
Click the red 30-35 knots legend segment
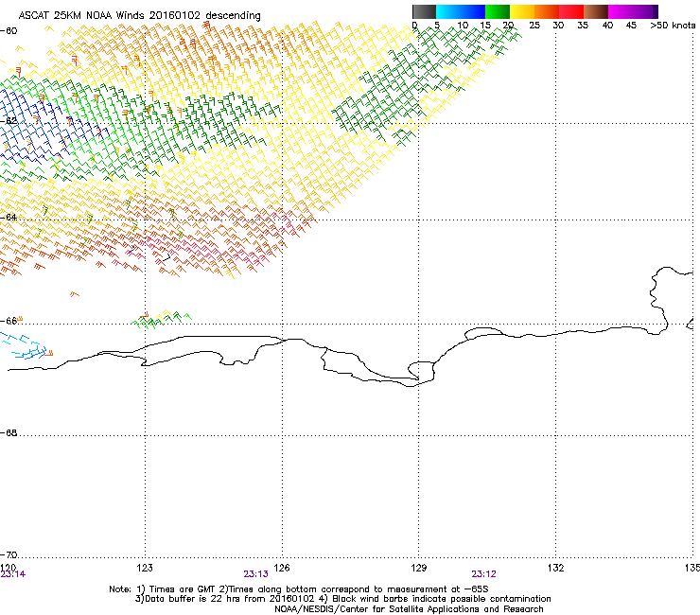click(571, 11)
